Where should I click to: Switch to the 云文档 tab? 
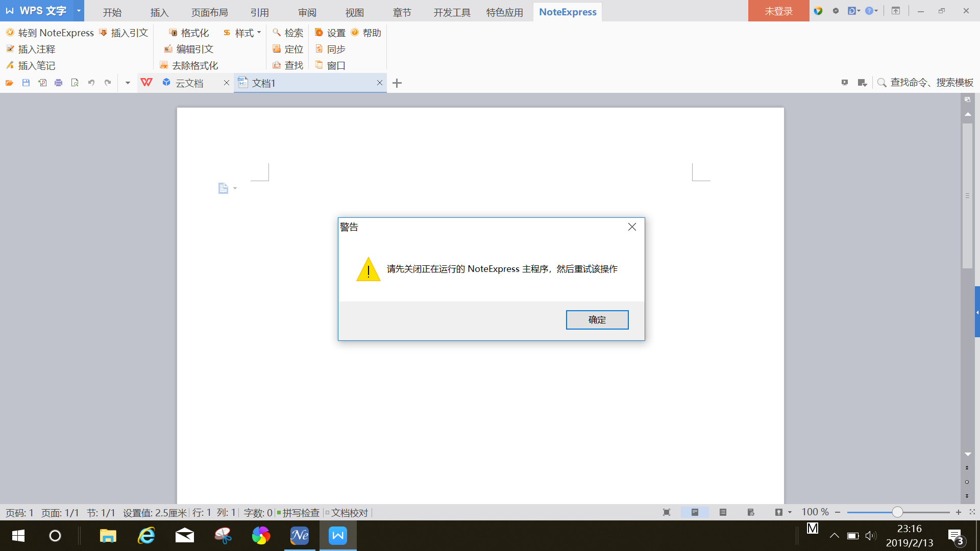189,83
